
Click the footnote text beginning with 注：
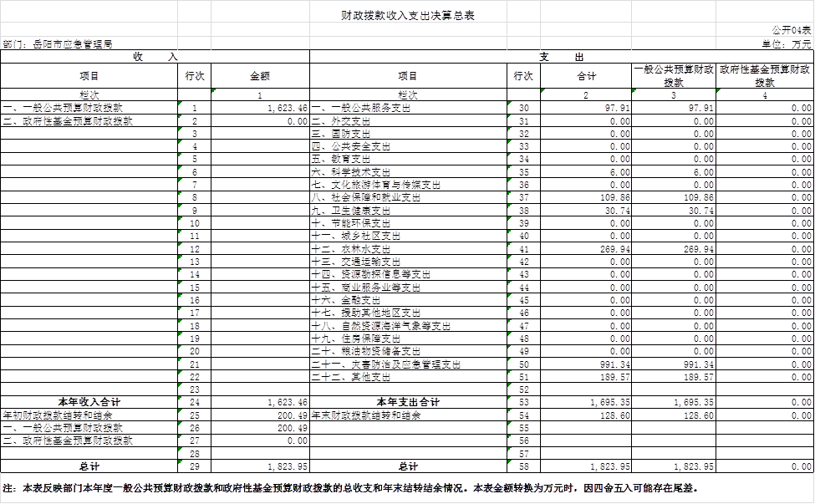point(351,488)
